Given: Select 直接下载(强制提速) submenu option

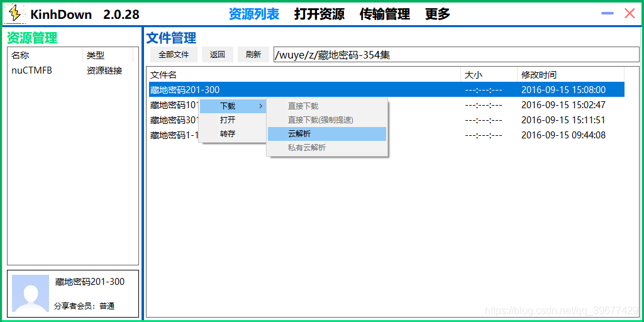Looking at the screenshot, I should pos(327,120).
